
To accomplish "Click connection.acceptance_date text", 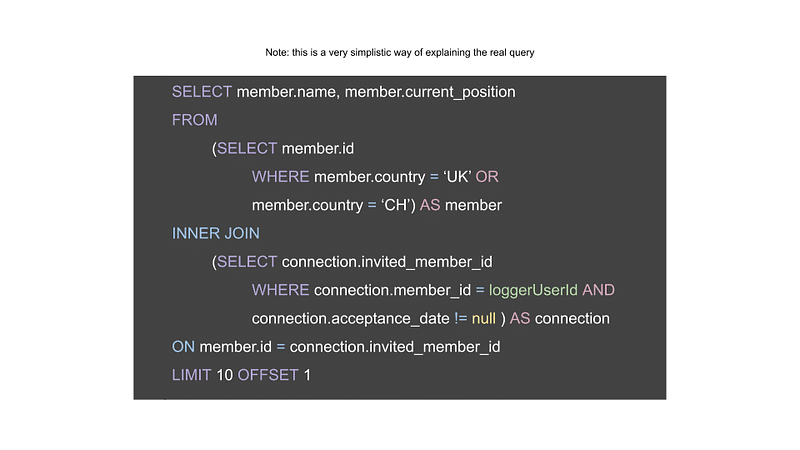I will coord(351,319).
